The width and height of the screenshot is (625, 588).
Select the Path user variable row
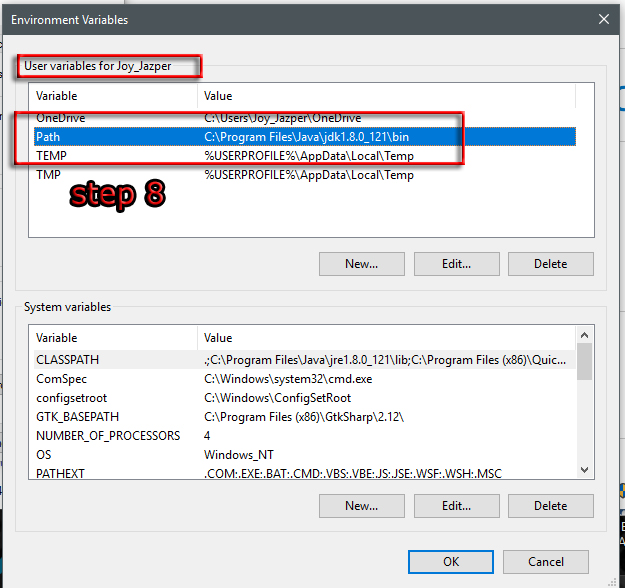click(305, 137)
